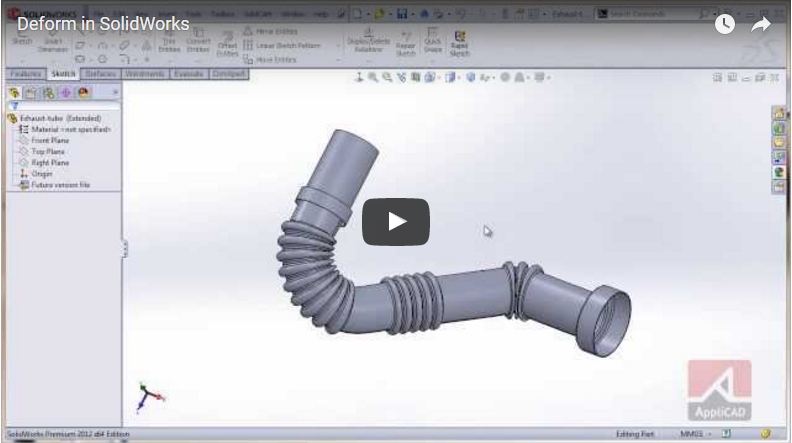Open the Deform in SolidWorks title link

pos(103,24)
